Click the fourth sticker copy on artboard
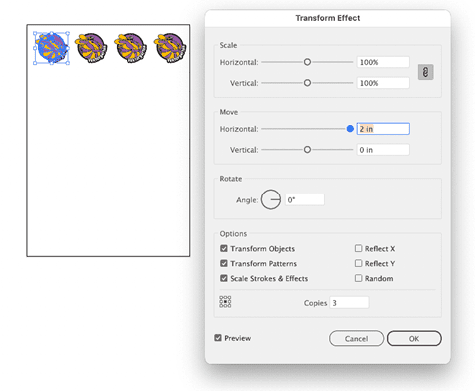Viewport: 475px width, 391px height. (x=170, y=48)
